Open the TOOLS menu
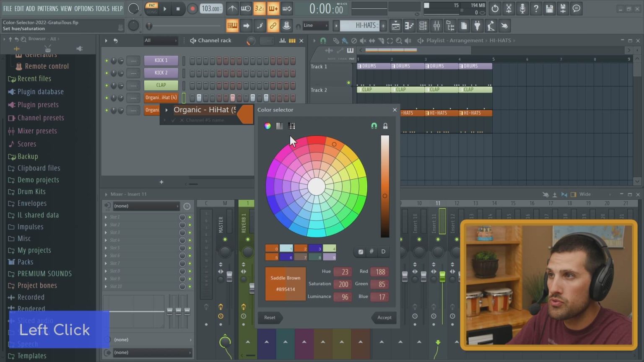The height and width of the screenshot is (362, 644). 102,8
